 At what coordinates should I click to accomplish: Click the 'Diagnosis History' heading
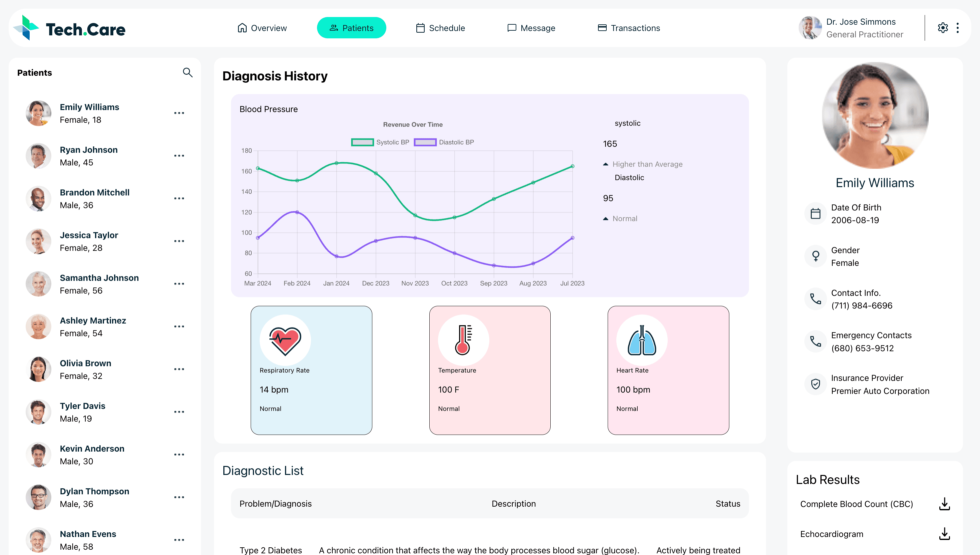(x=275, y=76)
